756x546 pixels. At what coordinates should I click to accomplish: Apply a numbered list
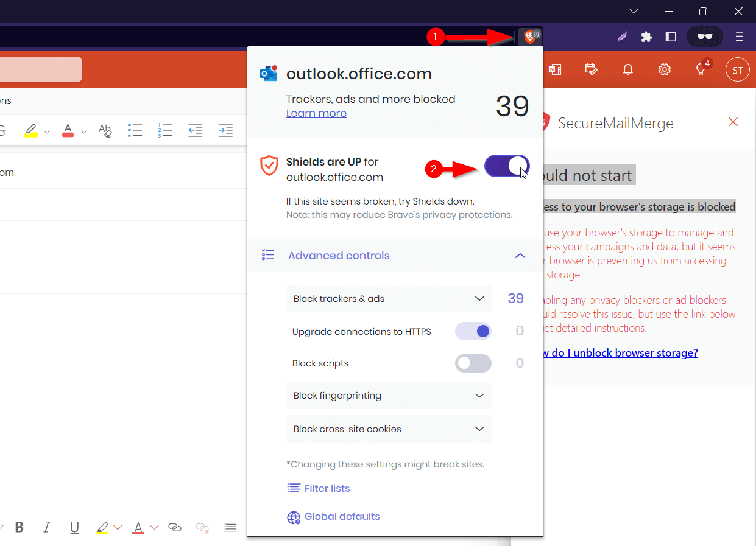point(164,130)
